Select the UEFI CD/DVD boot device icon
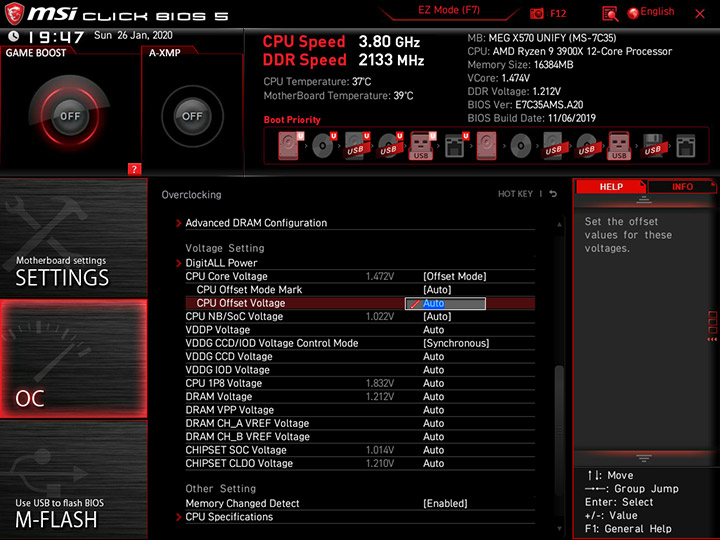The image size is (720, 540). tap(324, 146)
